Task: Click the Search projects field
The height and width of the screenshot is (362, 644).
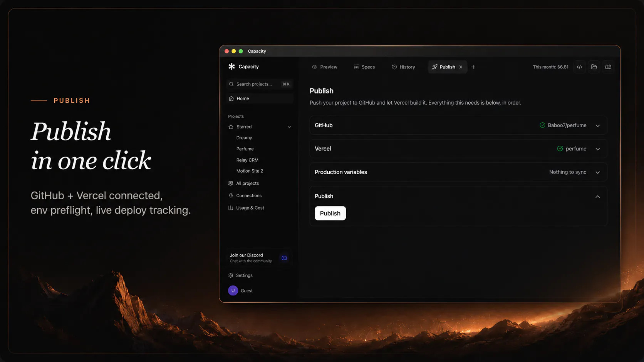Action: (260, 84)
